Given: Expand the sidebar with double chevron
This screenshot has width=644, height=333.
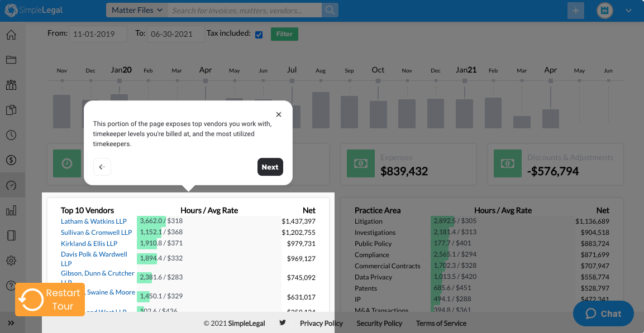Looking at the screenshot, I should coord(11,323).
